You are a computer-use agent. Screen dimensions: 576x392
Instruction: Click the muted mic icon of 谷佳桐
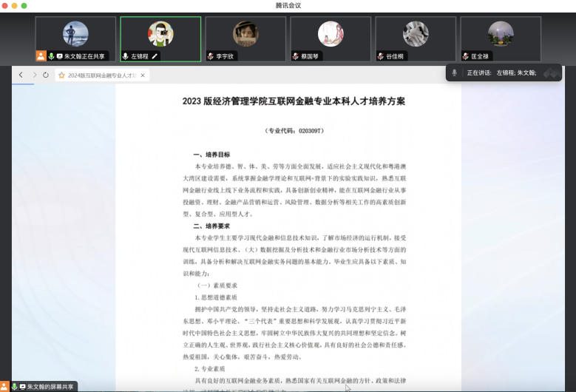coord(380,56)
